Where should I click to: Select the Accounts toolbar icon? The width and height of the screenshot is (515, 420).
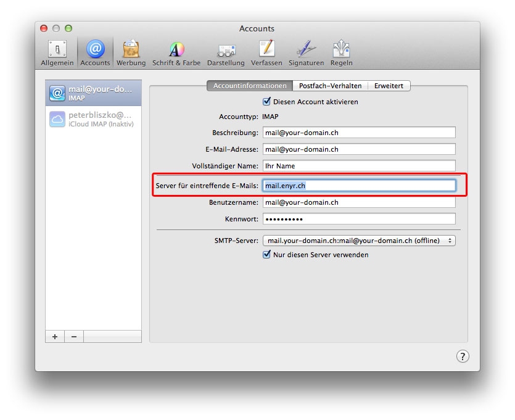[96, 53]
